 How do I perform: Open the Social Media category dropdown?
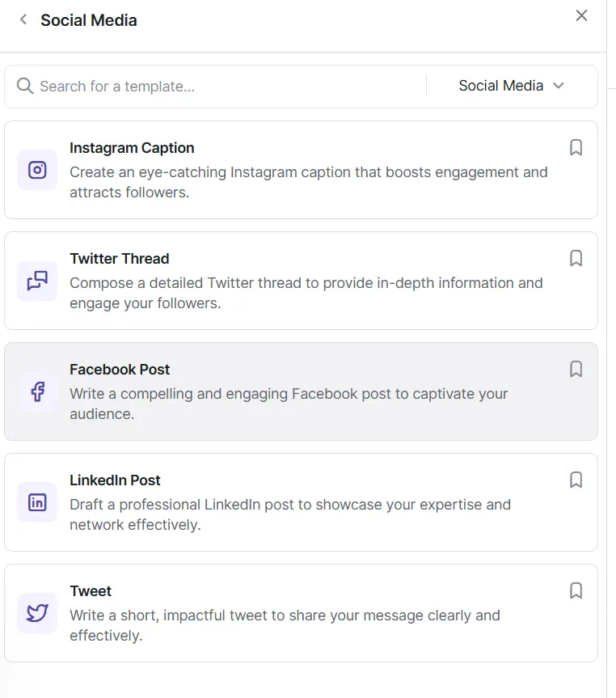click(512, 86)
